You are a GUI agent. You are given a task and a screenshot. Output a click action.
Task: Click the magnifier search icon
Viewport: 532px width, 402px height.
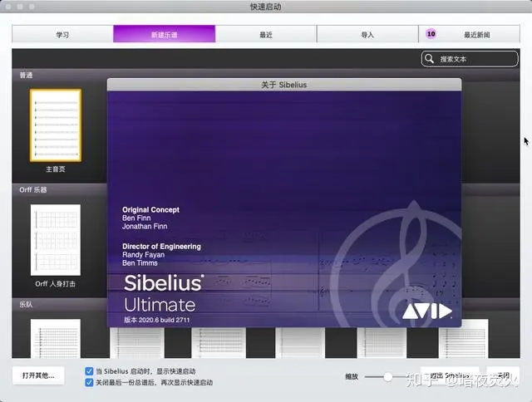point(429,59)
